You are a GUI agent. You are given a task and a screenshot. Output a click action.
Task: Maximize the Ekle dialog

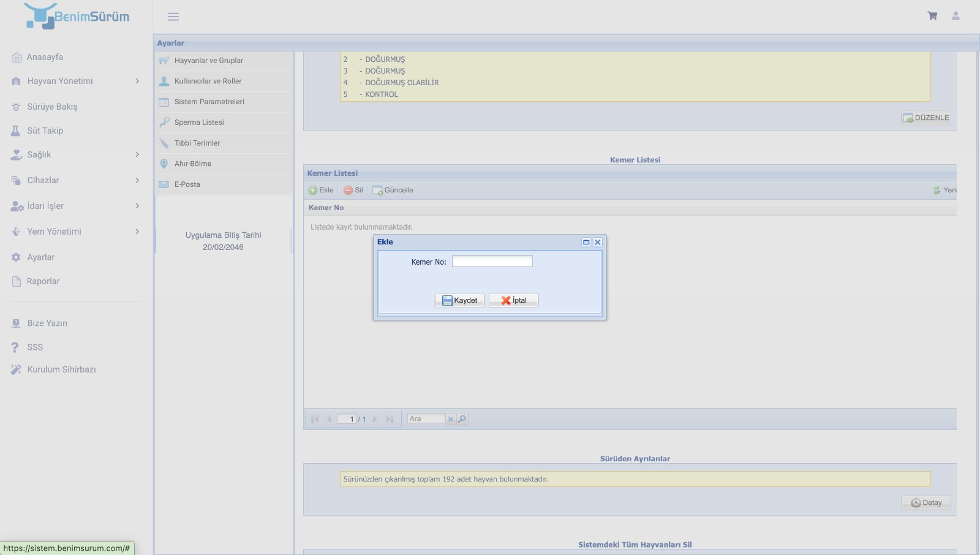click(x=586, y=242)
